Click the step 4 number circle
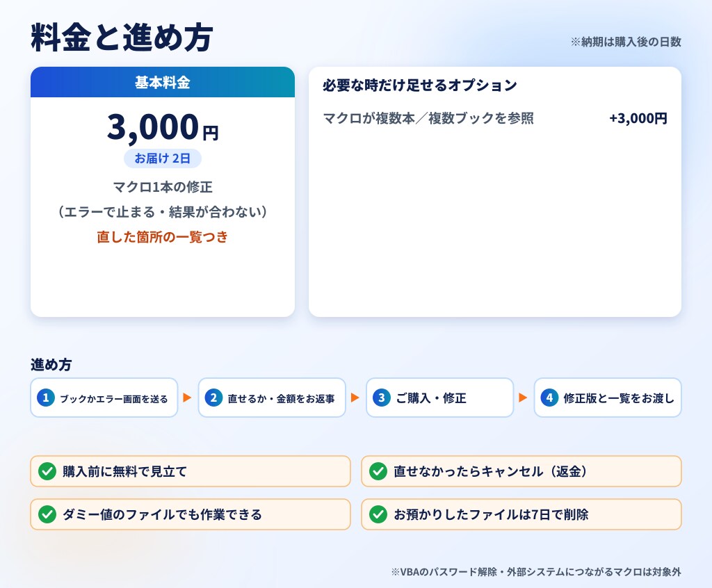This screenshot has height=588, width=712. point(549,398)
